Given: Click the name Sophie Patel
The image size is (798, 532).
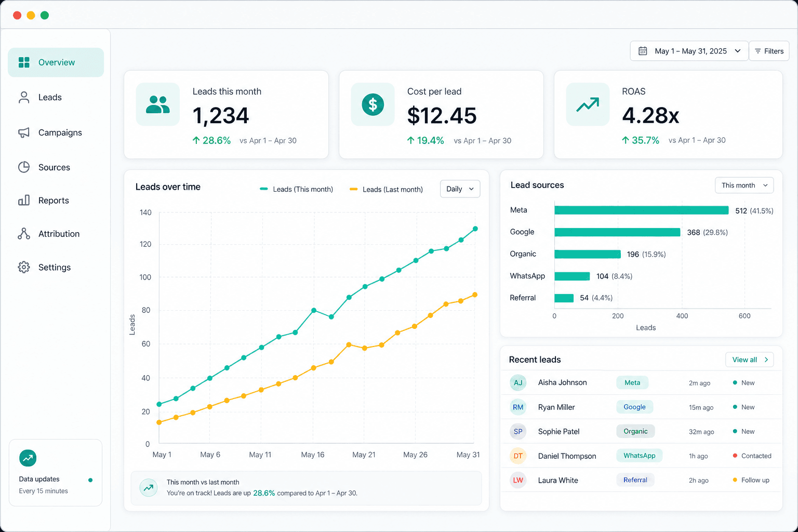Looking at the screenshot, I should tap(558, 432).
